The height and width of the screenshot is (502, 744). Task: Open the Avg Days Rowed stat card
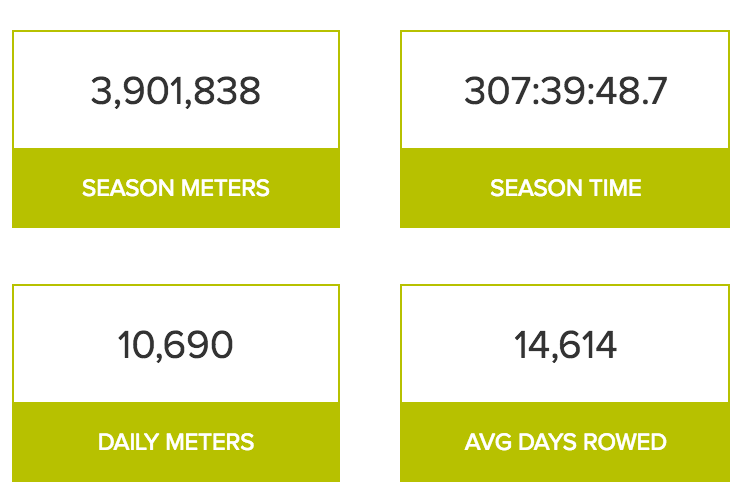(565, 383)
